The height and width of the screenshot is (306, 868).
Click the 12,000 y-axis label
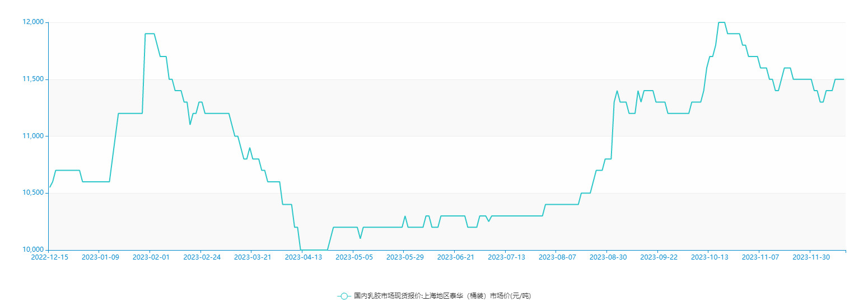[32, 22]
